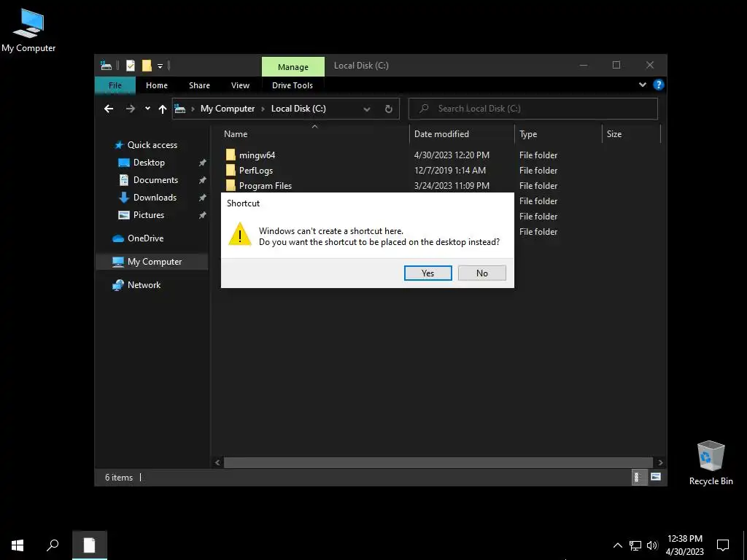This screenshot has width=747, height=560.
Task: Click Local Disk (C:) breadcrumb segment
Action: point(298,109)
